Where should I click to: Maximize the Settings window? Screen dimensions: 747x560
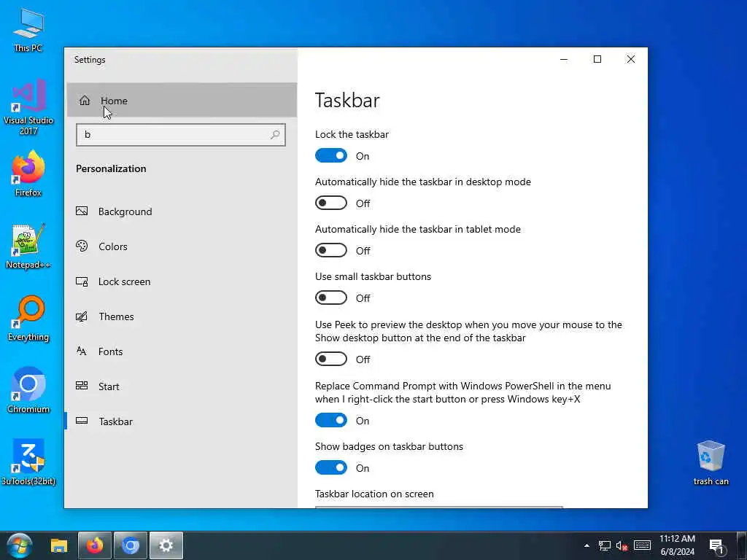coord(597,60)
